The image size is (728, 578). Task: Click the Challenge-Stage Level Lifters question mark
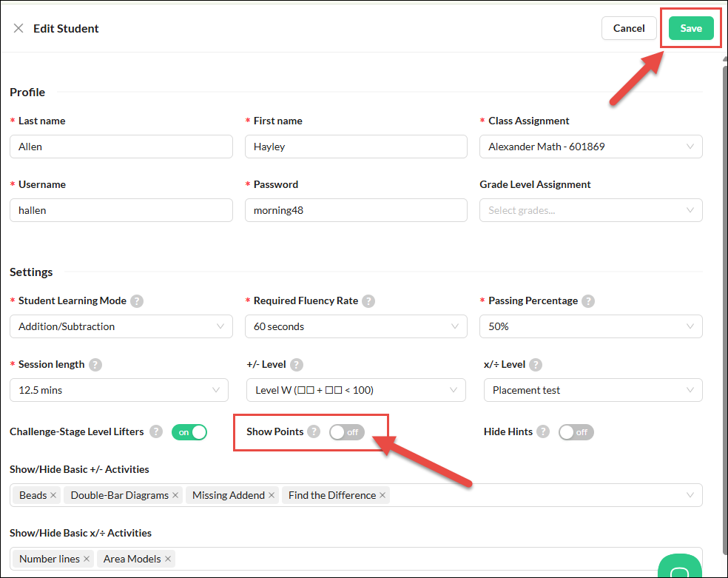tap(155, 431)
